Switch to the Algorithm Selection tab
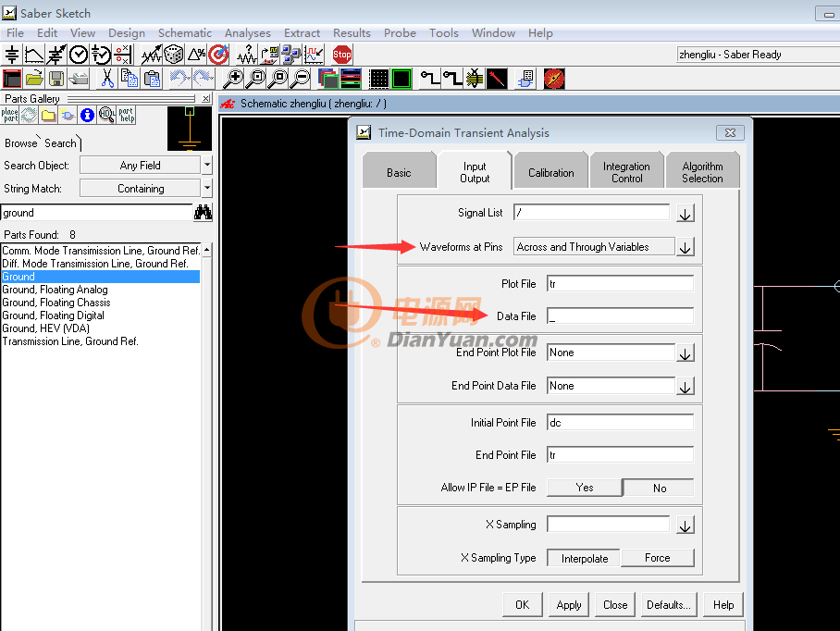 [x=702, y=172]
